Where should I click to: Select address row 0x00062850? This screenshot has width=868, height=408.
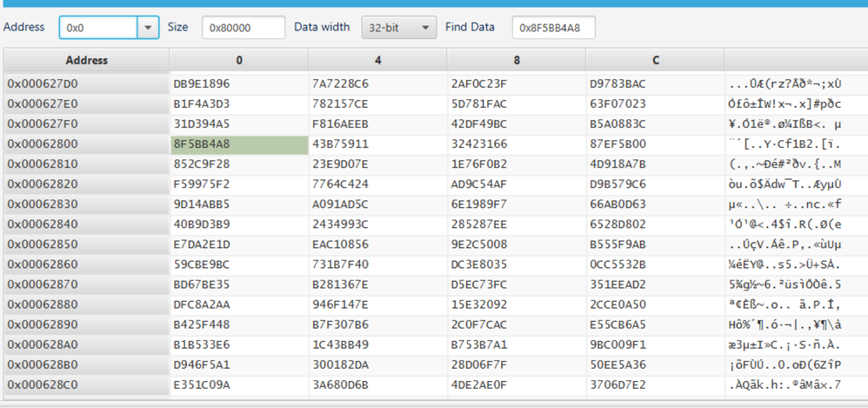tap(87, 244)
